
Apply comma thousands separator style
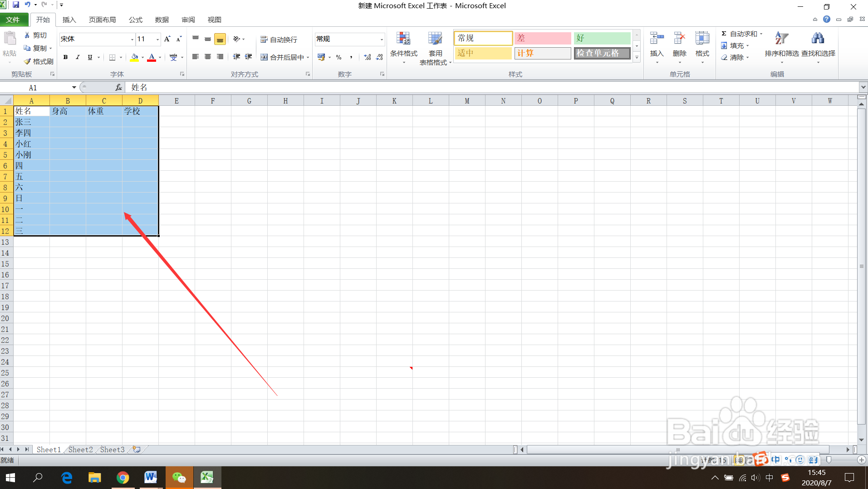(x=351, y=57)
